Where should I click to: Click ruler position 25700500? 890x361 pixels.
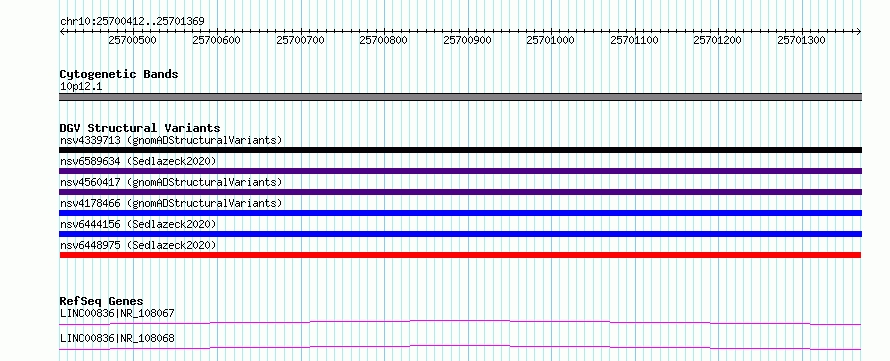133,40
